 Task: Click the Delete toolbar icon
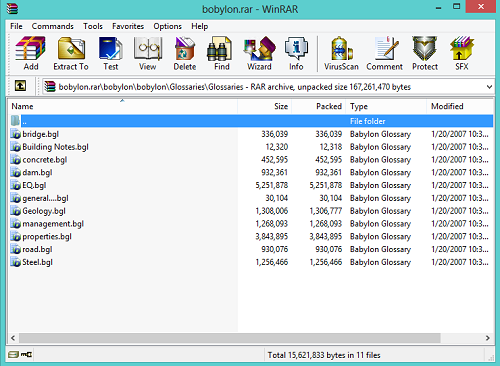coord(185,53)
